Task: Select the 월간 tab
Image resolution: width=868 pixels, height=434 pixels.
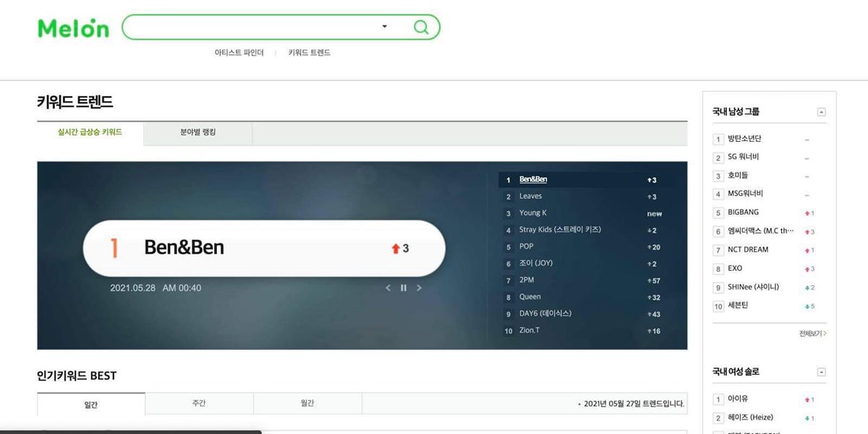Action: [x=307, y=404]
